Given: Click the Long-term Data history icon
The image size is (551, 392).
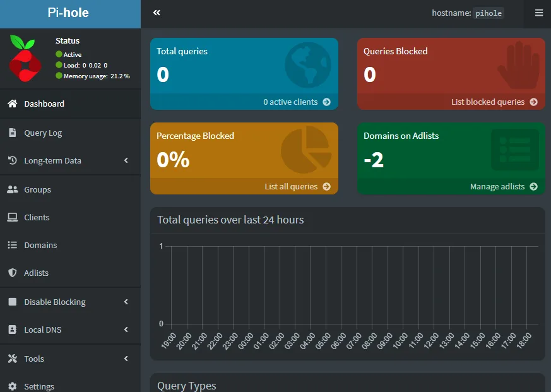Looking at the screenshot, I should point(12,160).
